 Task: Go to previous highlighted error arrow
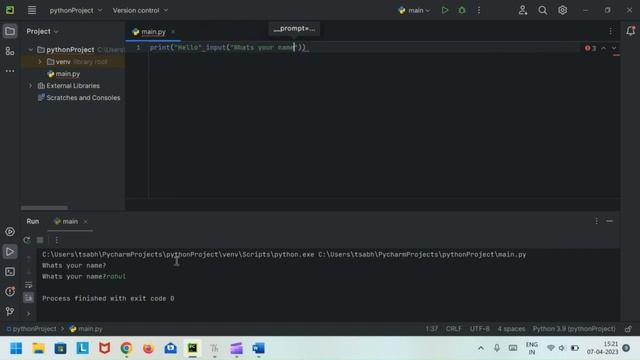coord(604,48)
